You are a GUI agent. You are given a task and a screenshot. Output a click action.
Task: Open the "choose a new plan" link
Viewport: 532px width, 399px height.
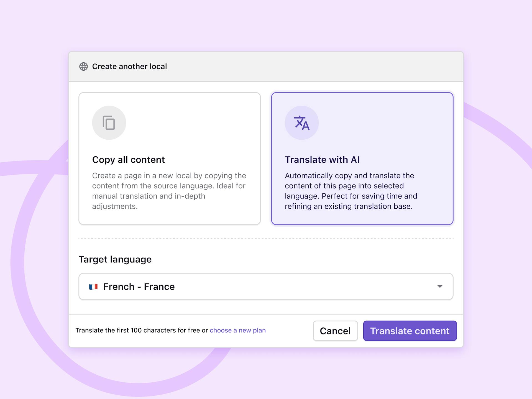[237, 330]
